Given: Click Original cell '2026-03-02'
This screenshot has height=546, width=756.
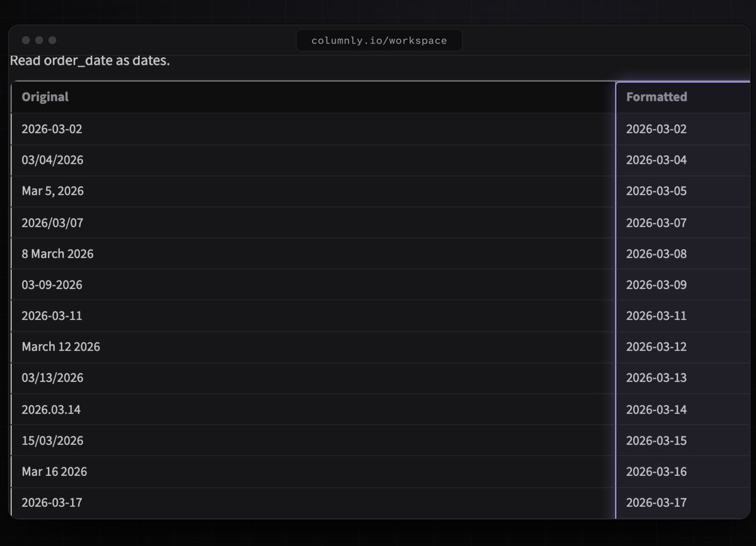Looking at the screenshot, I should pyautogui.click(x=313, y=129).
